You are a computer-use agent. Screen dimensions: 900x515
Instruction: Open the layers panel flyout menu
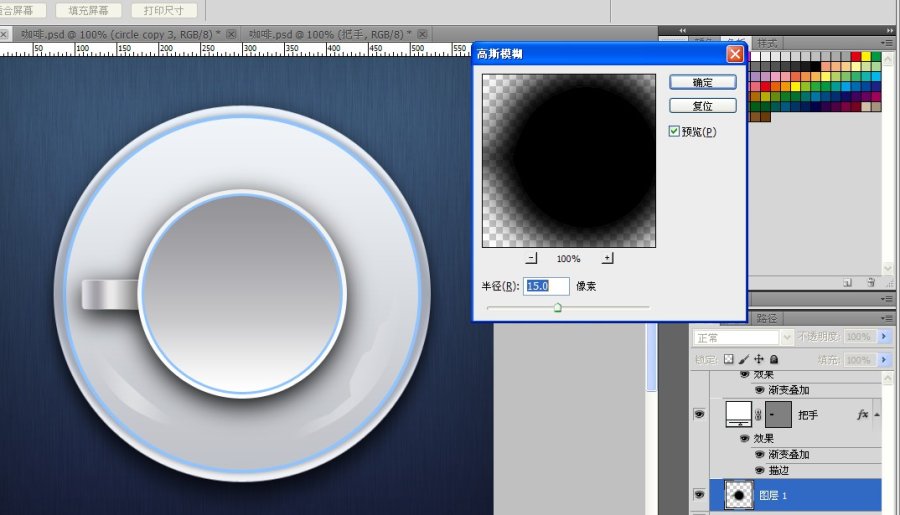[887, 318]
